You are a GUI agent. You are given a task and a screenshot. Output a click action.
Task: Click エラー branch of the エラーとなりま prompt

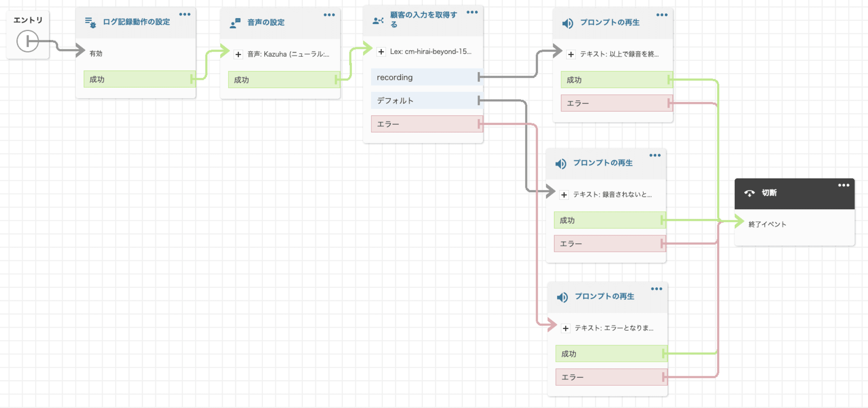tap(612, 377)
